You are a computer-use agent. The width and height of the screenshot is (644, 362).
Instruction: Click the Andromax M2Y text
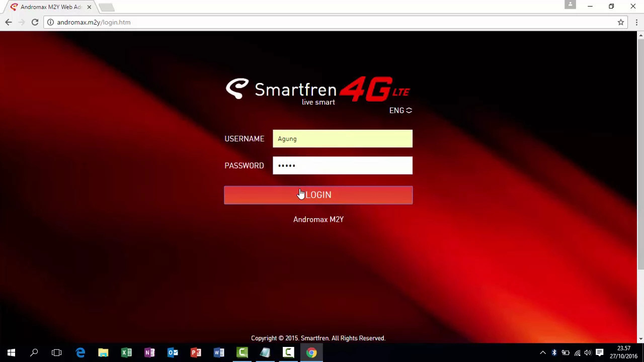[318, 220]
